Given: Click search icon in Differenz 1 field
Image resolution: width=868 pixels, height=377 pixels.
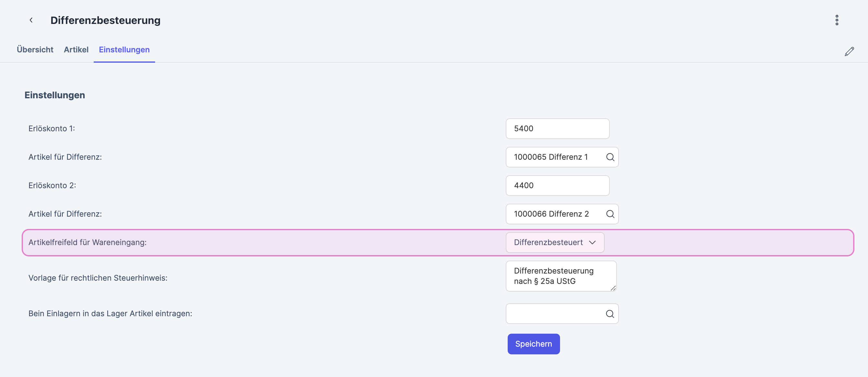Looking at the screenshot, I should [610, 157].
